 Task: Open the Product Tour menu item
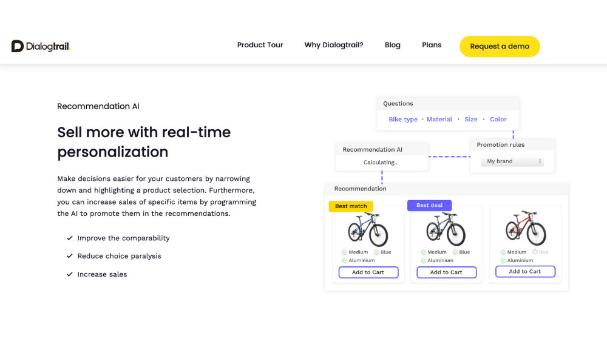260,45
